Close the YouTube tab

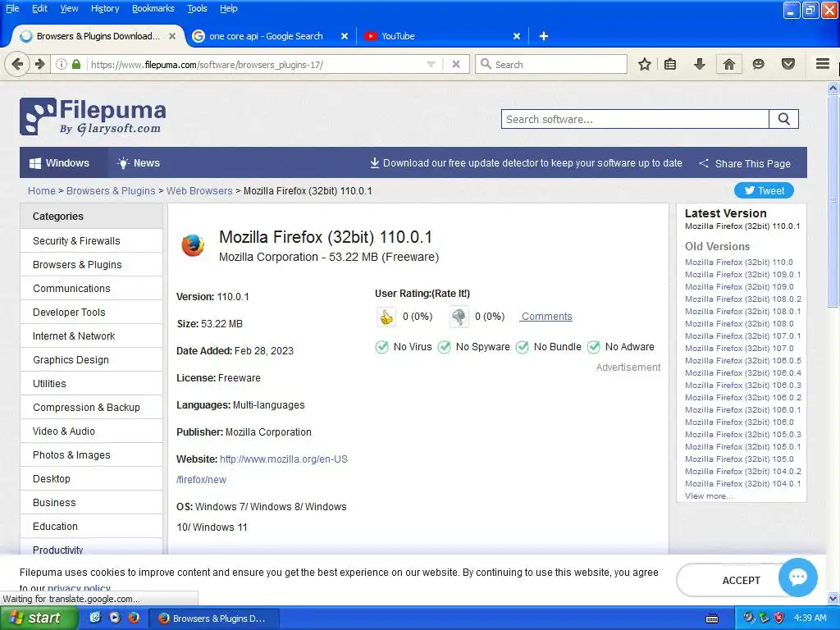(517, 36)
